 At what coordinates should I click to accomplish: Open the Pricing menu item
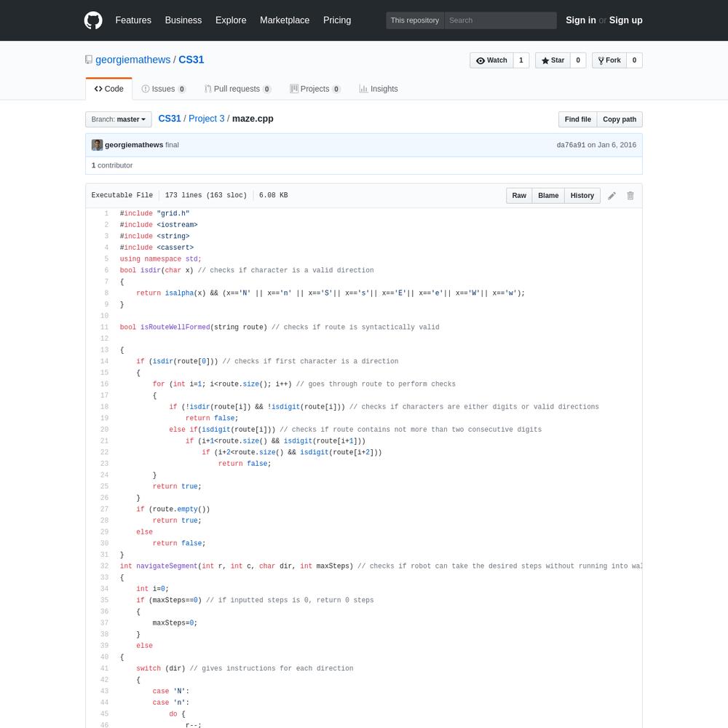pyautogui.click(x=337, y=20)
